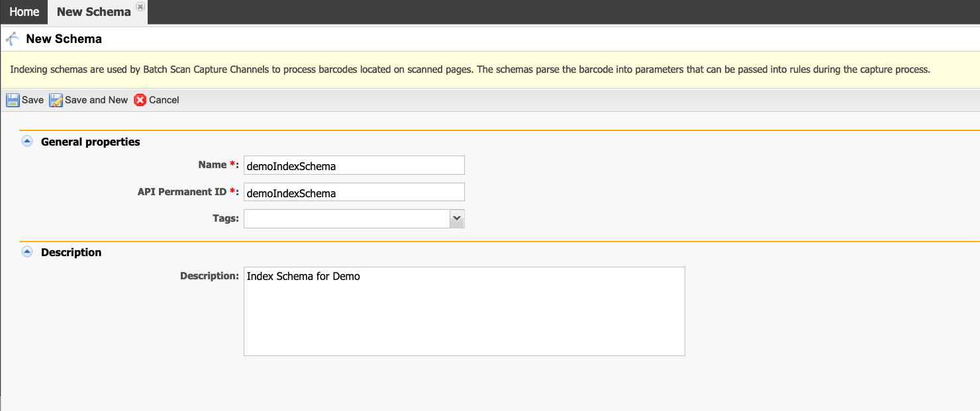Click the Cancel button label
The width and height of the screenshot is (980, 411).
[x=164, y=100]
